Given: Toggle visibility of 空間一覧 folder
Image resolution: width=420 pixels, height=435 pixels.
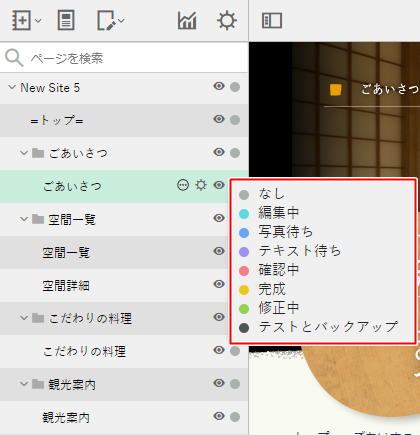Looking at the screenshot, I should click(x=219, y=218).
